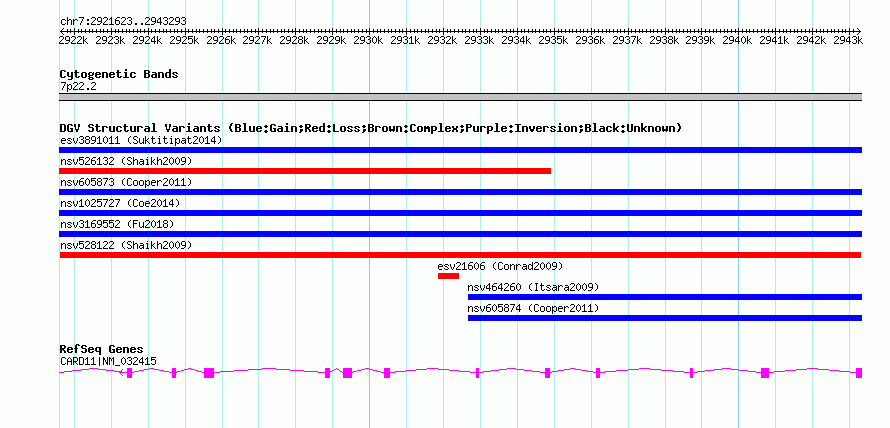This screenshot has height=428, width=890.
Task: Click the CARD11 exon near 2924k
Action: pos(129,373)
